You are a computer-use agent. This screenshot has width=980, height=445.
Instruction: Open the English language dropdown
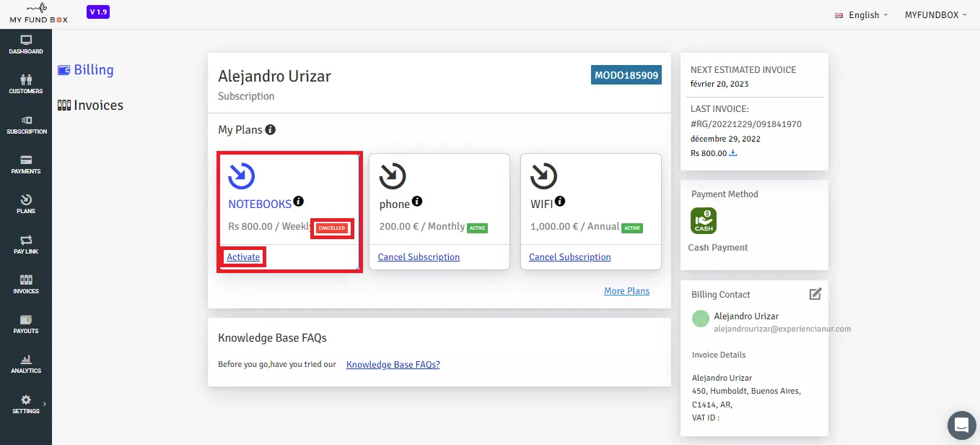pos(862,14)
